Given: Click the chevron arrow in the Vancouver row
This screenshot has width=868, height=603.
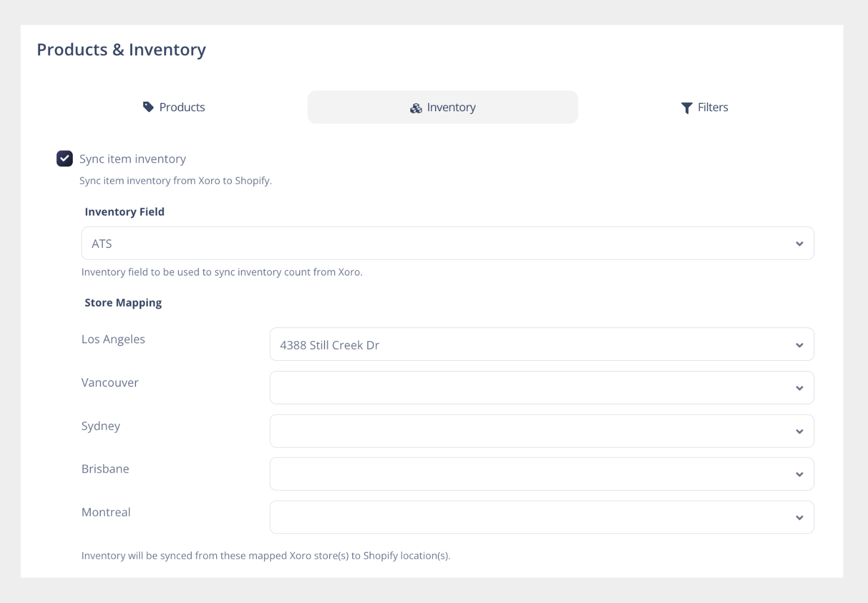Looking at the screenshot, I should pos(799,388).
